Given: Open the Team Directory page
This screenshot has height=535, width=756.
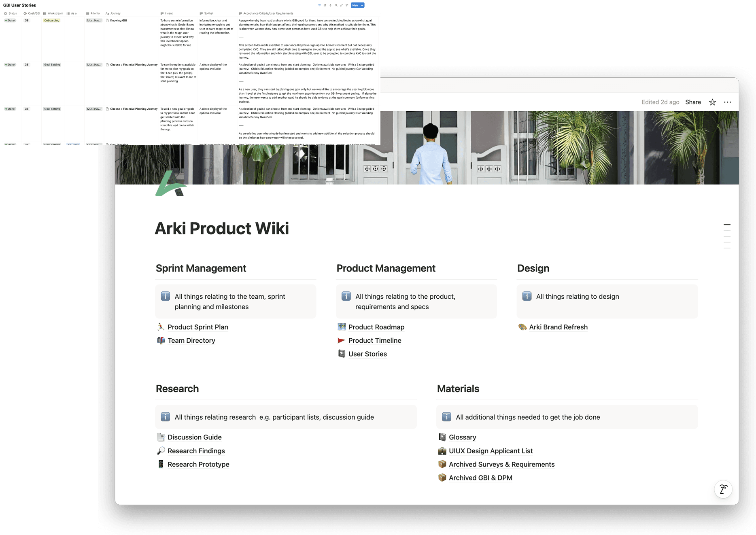Looking at the screenshot, I should (x=191, y=340).
